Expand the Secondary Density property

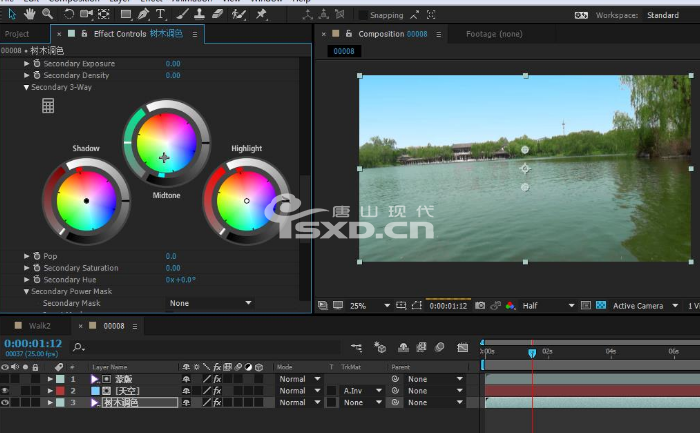tap(26, 75)
